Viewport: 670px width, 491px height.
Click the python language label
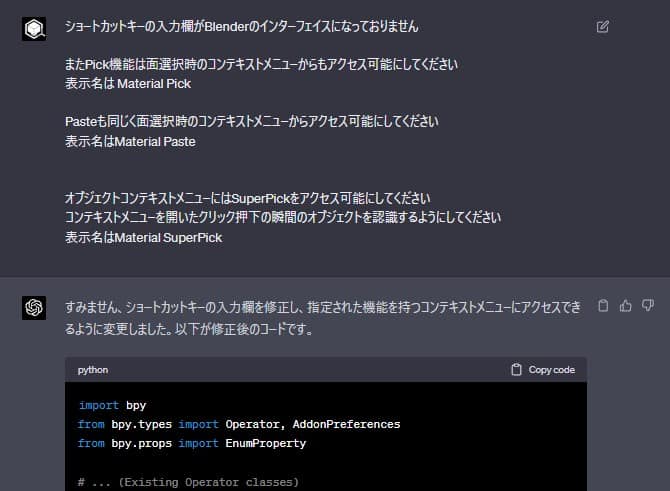click(x=93, y=370)
